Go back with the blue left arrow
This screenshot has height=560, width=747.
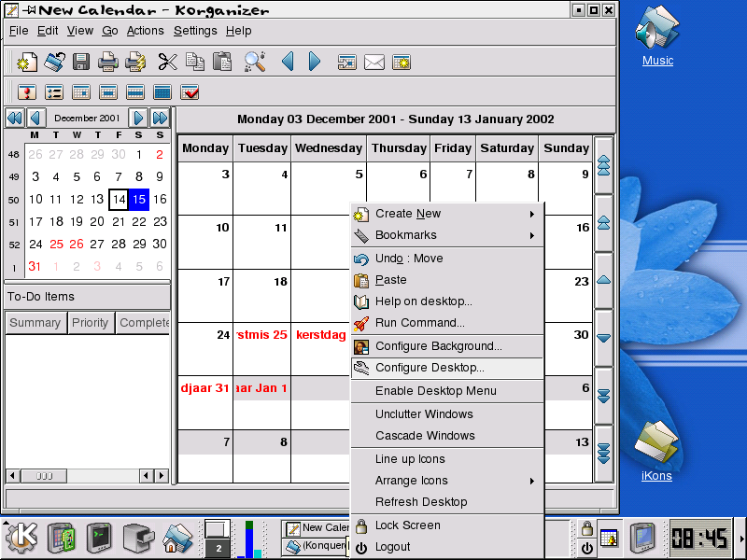click(288, 62)
